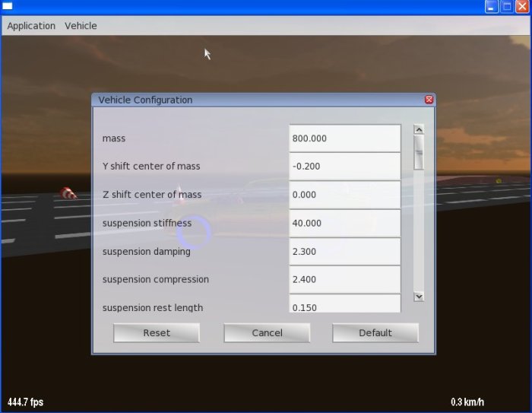Click the Vehicle Configuration title text
Image resolution: width=532 pixels, height=413 pixels.
(x=145, y=100)
